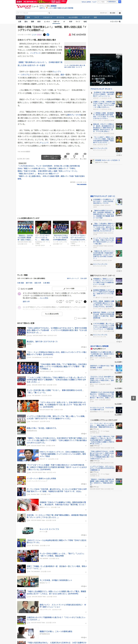Open settings via the gear icon in the header
This screenshot has width=138, height=644.
[x=120, y=13]
